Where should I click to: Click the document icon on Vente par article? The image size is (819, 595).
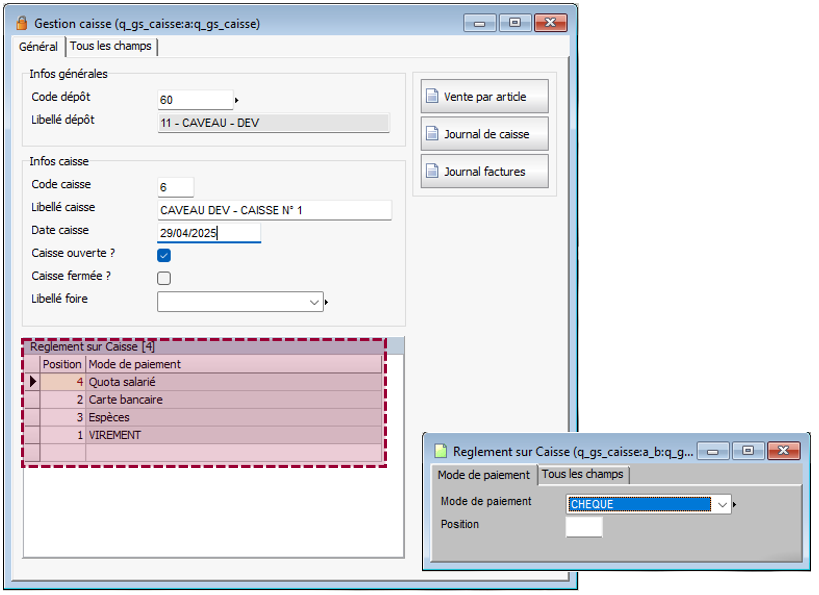coord(432,97)
